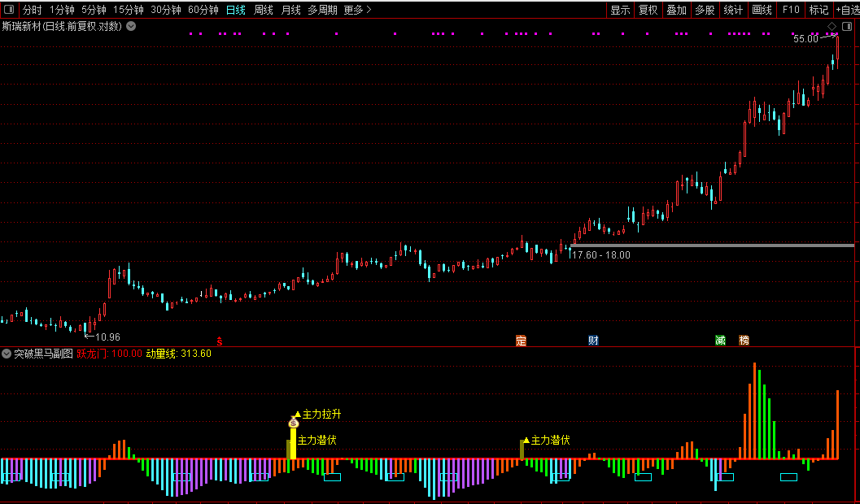The height and width of the screenshot is (504, 860).
Task: Expand the chart title dropdown arrow
Action: pyautogui.click(x=131, y=26)
